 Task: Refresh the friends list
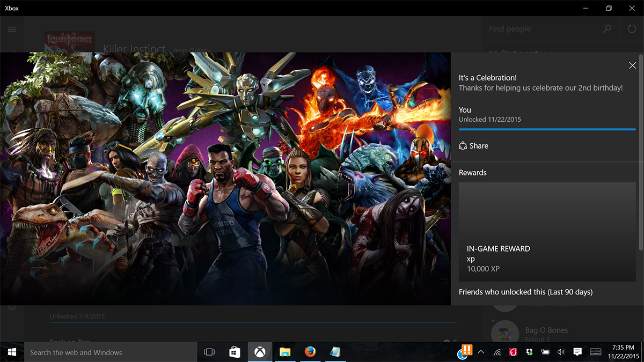click(x=632, y=29)
